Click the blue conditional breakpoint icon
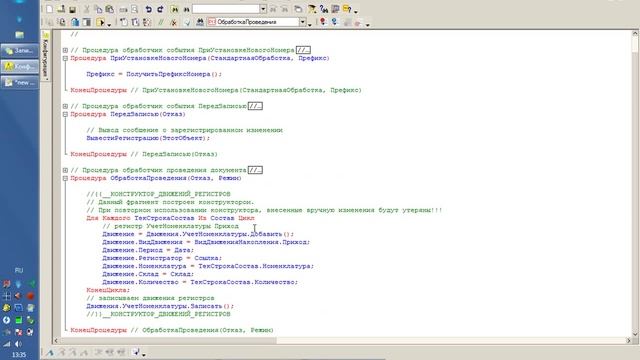 coord(334,22)
